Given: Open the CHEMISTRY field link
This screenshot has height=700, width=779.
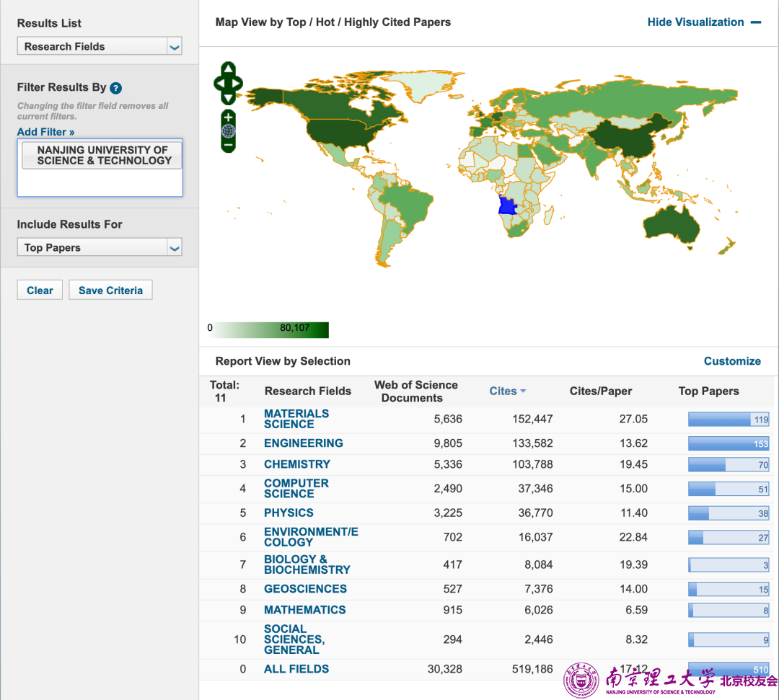Looking at the screenshot, I should click(297, 464).
